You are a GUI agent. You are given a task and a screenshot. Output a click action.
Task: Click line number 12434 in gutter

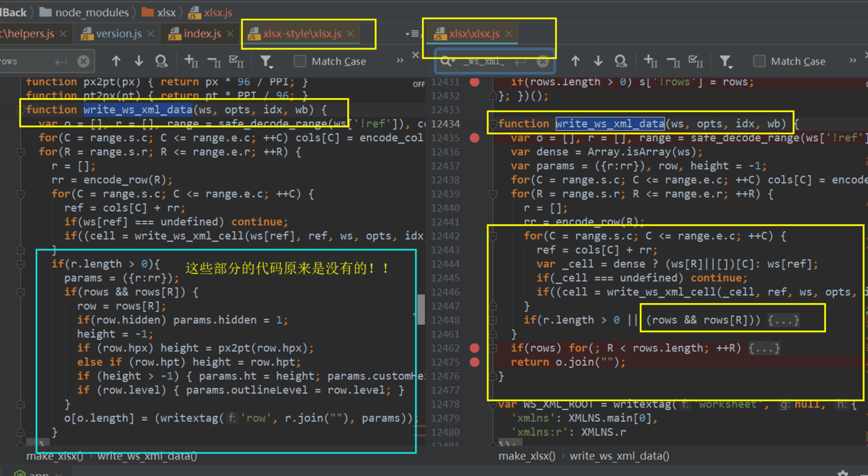tap(445, 124)
